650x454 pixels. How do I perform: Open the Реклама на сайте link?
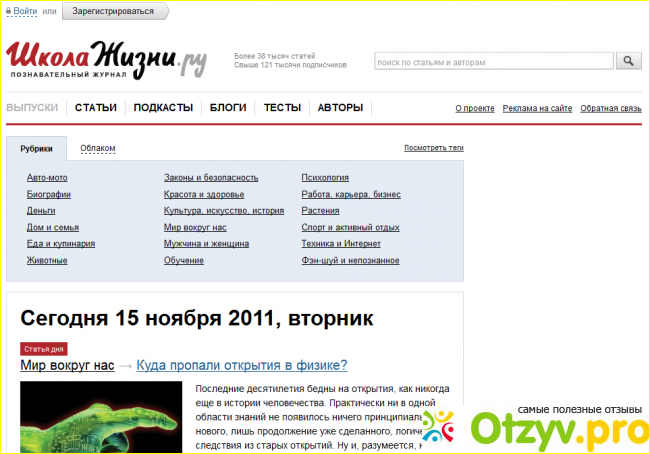(x=537, y=108)
